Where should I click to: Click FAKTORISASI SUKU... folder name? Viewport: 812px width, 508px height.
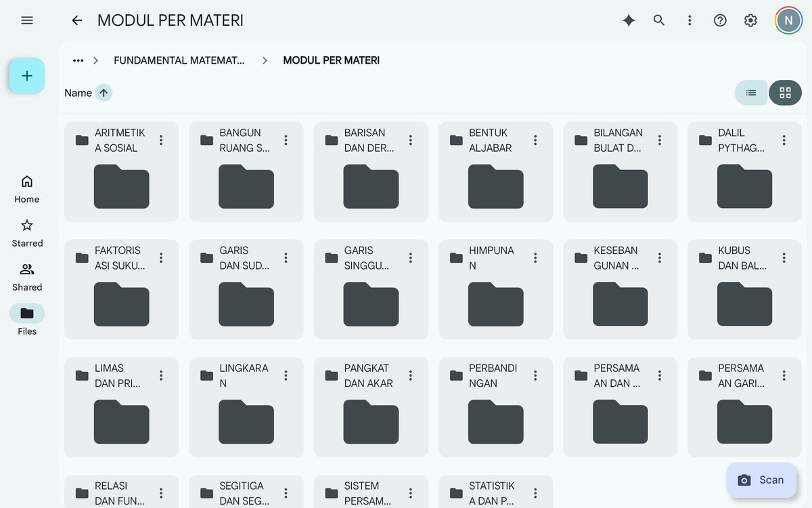(120, 258)
